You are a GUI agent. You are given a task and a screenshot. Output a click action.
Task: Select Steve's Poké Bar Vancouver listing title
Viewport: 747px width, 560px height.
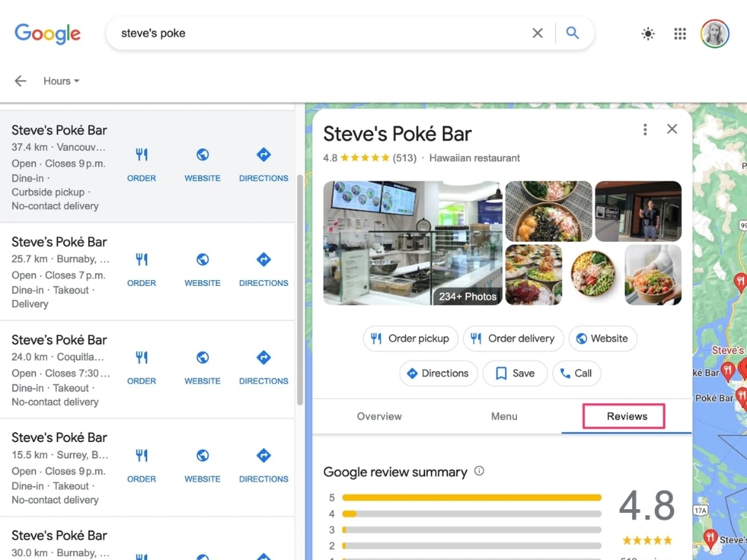[x=59, y=130]
